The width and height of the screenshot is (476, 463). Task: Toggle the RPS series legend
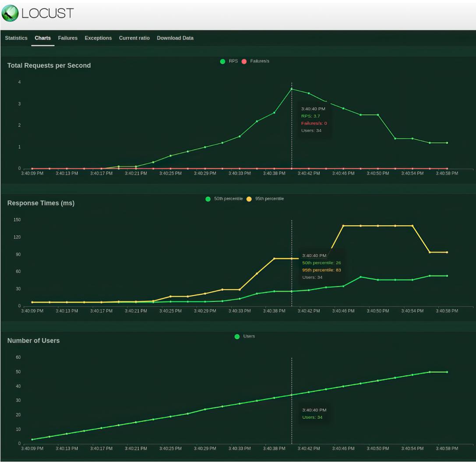pyautogui.click(x=233, y=61)
